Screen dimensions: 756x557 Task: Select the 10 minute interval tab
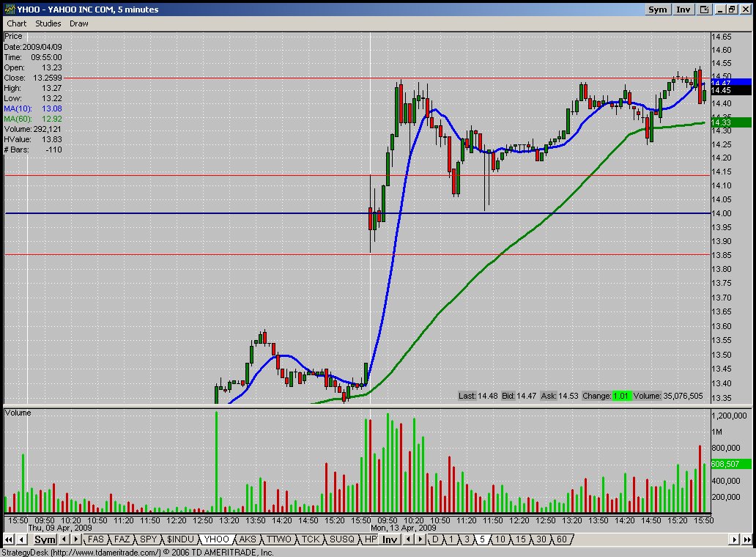pyautogui.click(x=500, y=539)
